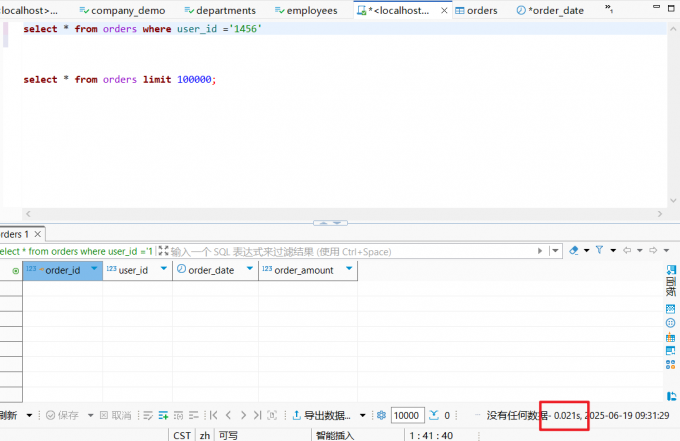Screen dimensions: 680x441
Task: Open the export data dropdown arrow
Action: pyautogui.click(x=362, y=415)
